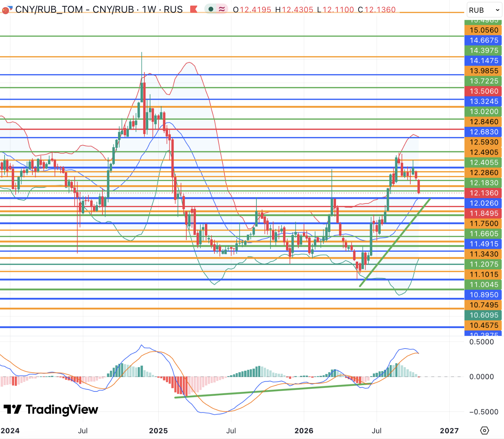Select the green rising trendline on price chart
This screenshot has height=439, width=504.
(x=395, y=243)
